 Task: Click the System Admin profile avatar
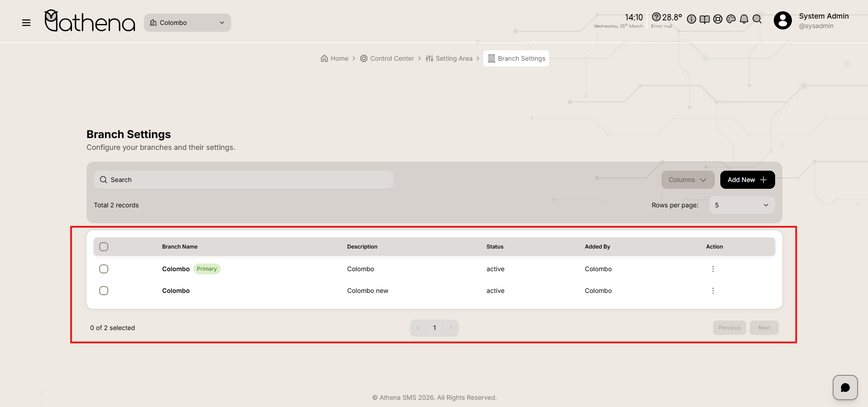pos(782,20)
